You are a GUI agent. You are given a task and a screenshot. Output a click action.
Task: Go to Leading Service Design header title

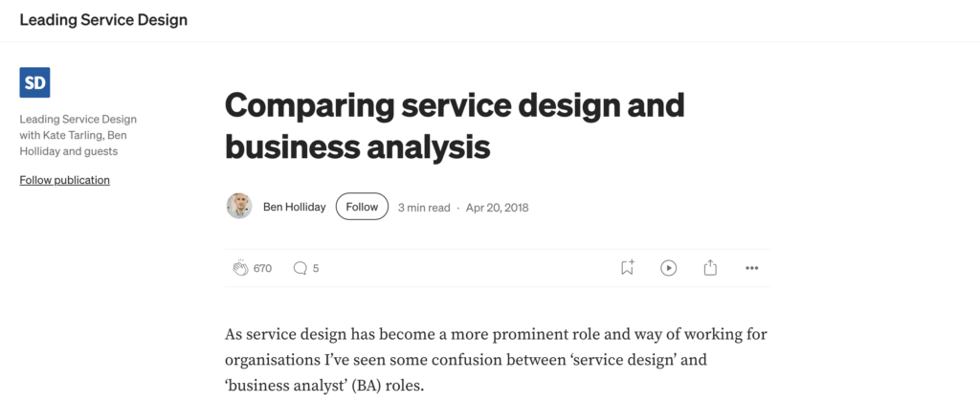(103, 20)
